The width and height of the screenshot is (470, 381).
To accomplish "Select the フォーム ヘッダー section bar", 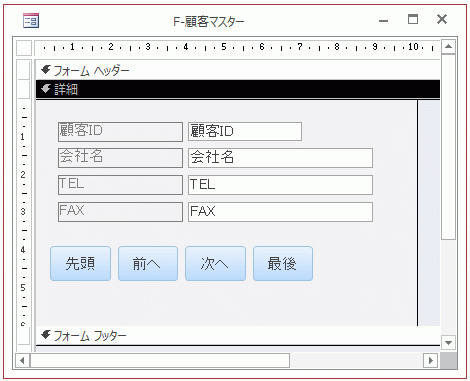I will point(238,71).
